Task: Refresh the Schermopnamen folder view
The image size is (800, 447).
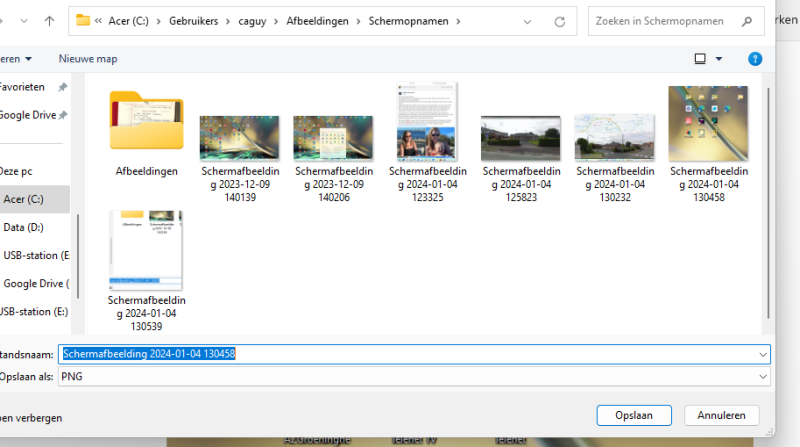Action: coord(560,21)
